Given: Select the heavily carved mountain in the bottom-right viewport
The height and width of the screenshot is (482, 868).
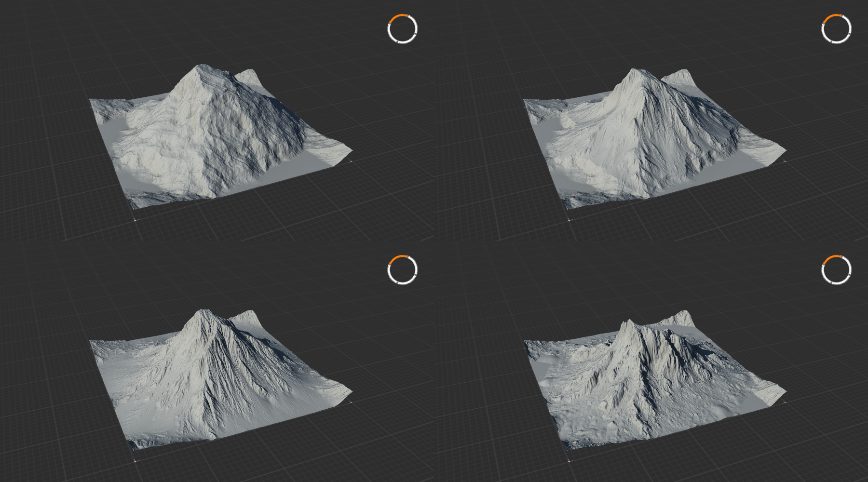Looking at the screenshot, I should coord(654,380).
